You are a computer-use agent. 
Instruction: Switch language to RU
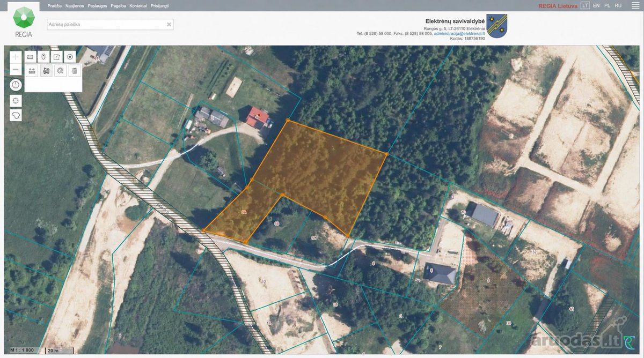[x=618, y=5]
